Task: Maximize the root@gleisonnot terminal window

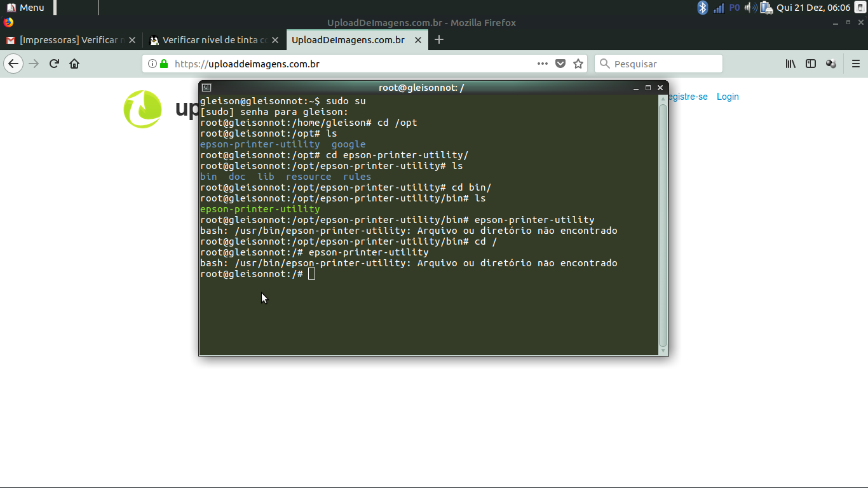Action: tap(648, 88)
